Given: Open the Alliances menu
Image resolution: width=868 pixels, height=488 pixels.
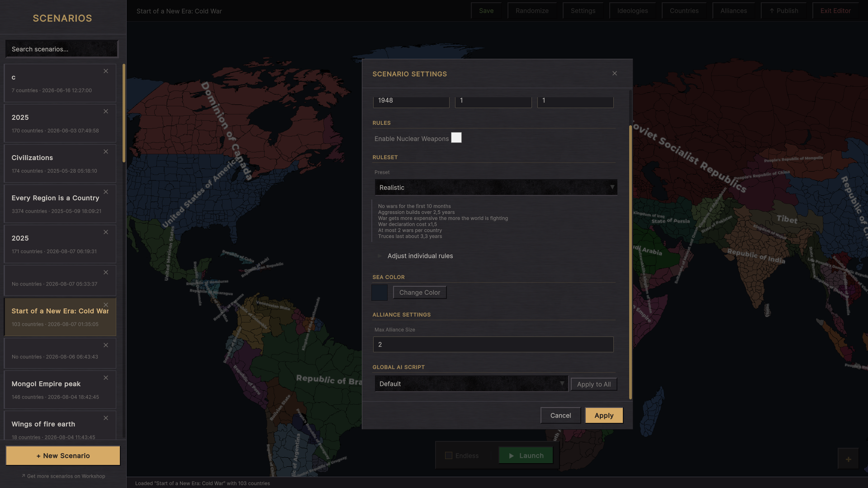Looking at the screenshot, I should click(x=734, y=11).
